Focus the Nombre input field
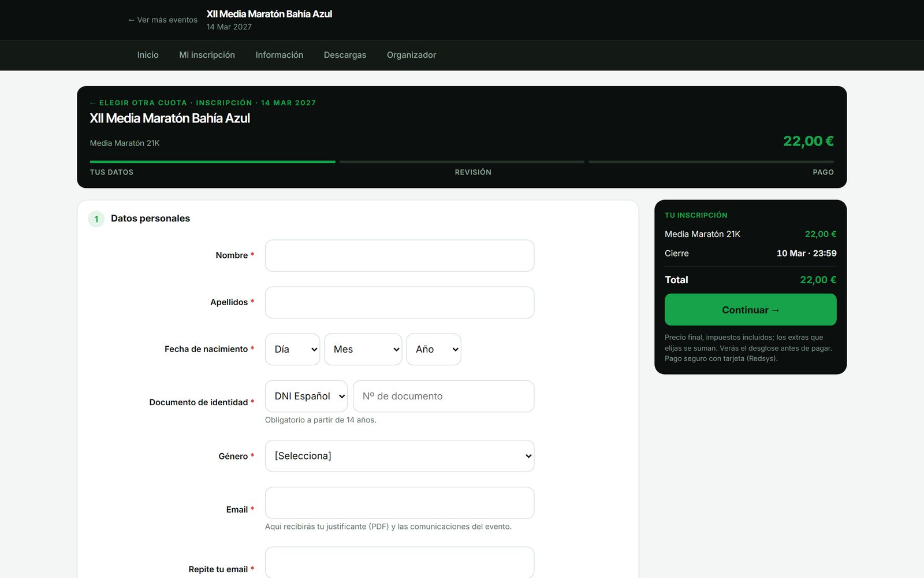The height and width of the screenshot is (578, 924). click(x=400, y=255)
